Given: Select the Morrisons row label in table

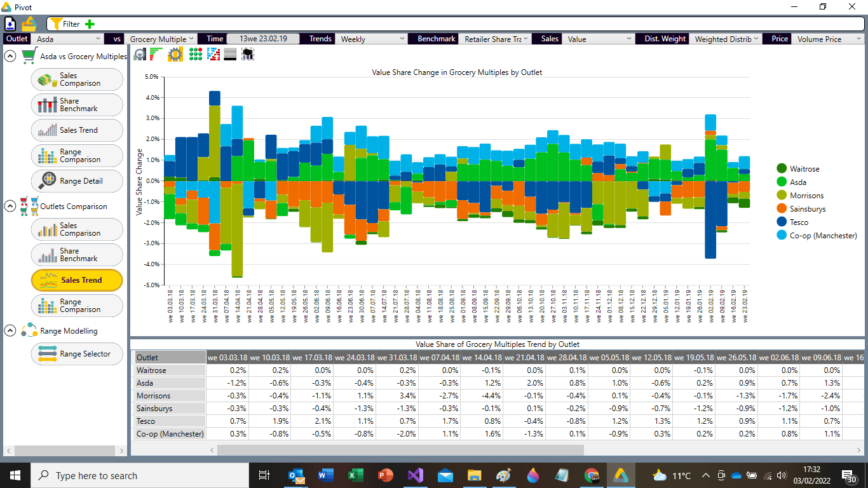Looking at the screenshot, I should [170, 396].
